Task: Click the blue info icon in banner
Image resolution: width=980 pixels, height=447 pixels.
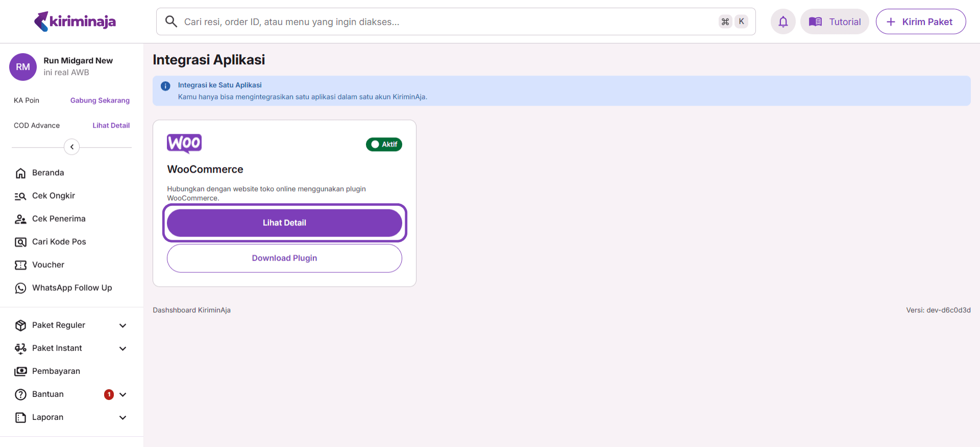Action: tap(165, 86)
